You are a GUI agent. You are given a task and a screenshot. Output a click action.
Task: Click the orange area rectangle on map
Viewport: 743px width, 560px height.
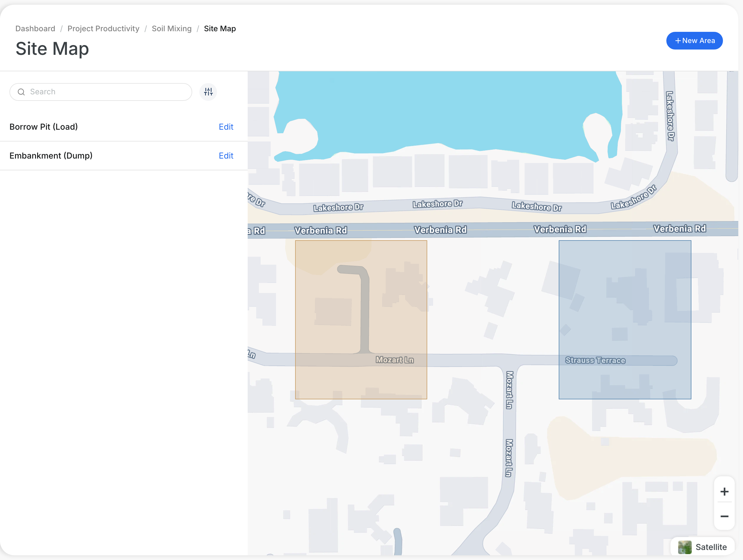pos(361,319)
